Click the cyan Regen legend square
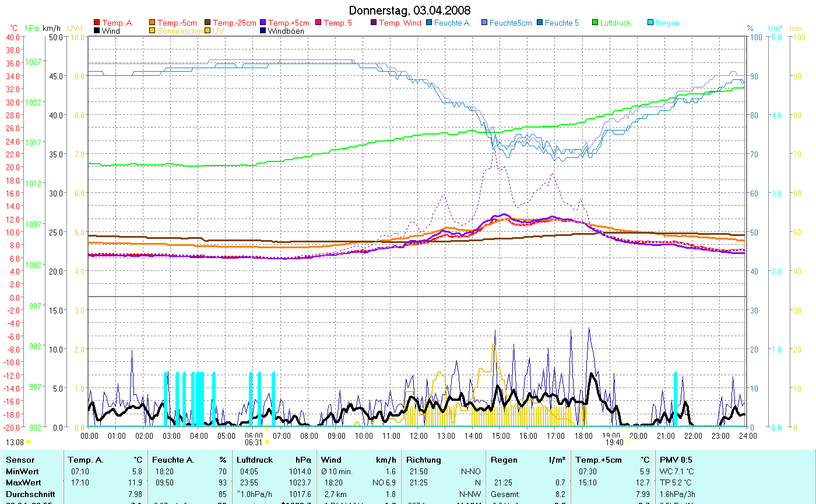This screenshot has height=504, width=816. (651, 23)
